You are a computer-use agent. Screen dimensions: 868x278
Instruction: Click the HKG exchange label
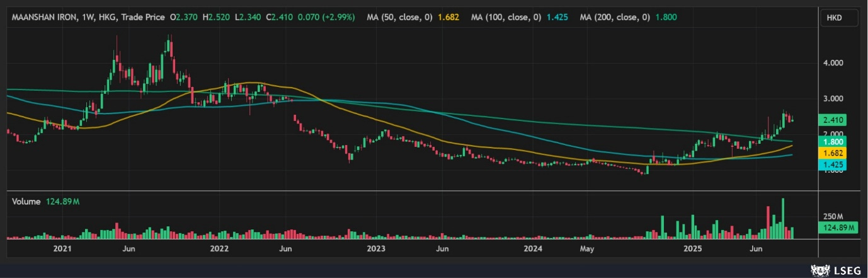(x=107, y=17)
